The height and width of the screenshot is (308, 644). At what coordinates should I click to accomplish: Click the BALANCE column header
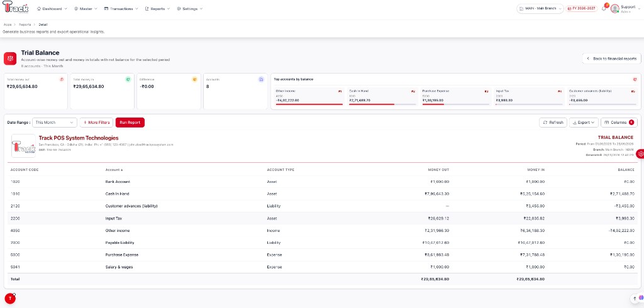pos(626,170)
